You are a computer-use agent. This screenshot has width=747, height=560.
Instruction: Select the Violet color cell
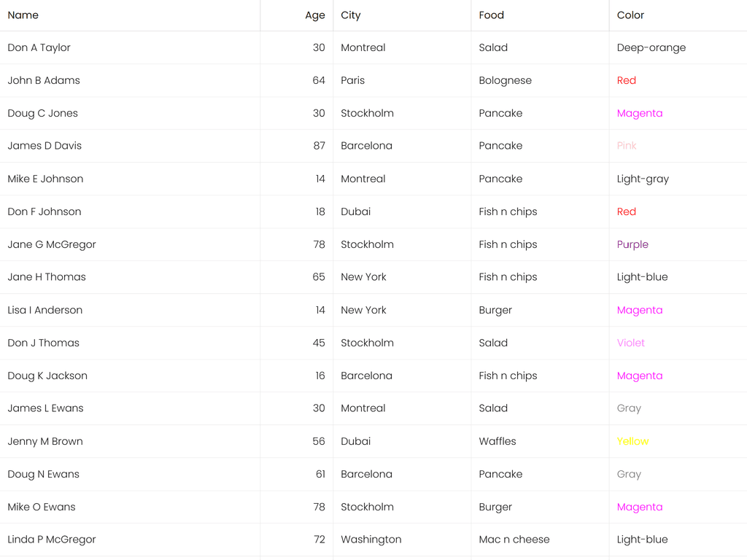coord(631,343)
